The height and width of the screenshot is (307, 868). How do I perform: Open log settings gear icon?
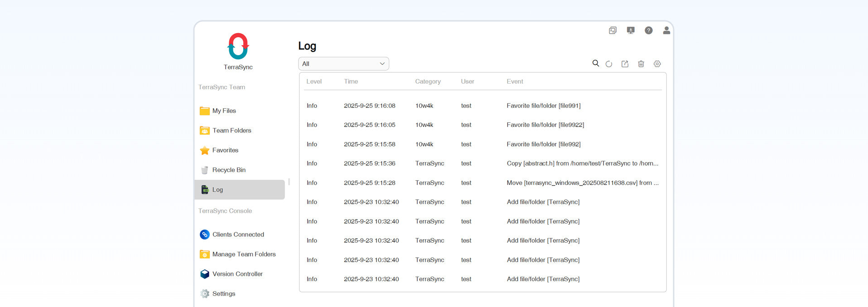point(657,64)
